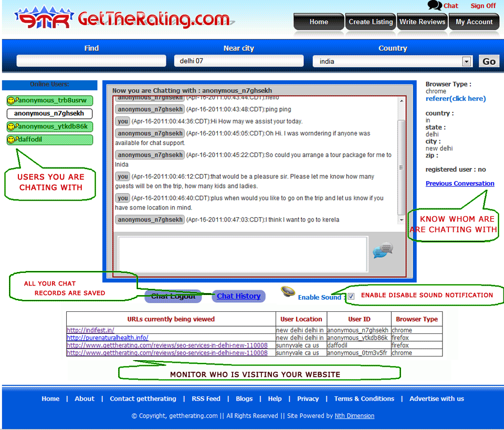Image resolution: width=504 pixels, height=430 pixels.
Task: Click the GetTheRating.com logo
Action: point(124,18)
